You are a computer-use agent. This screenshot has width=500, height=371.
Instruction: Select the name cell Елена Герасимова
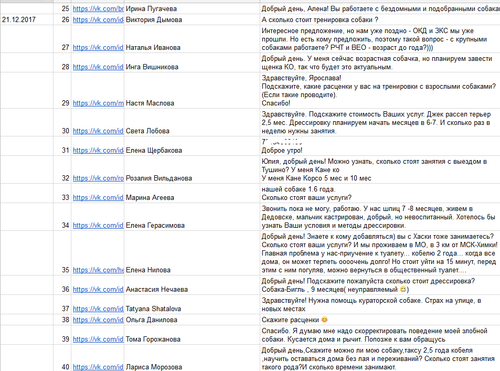(x=192, y=217)
